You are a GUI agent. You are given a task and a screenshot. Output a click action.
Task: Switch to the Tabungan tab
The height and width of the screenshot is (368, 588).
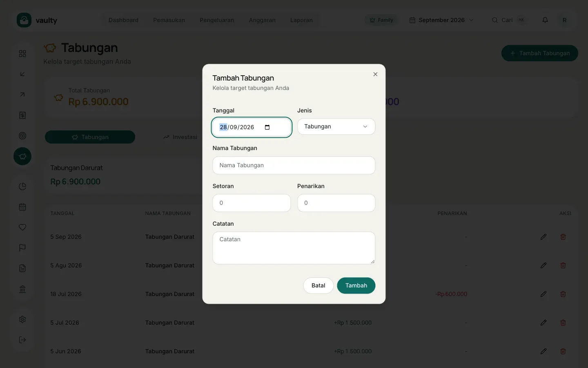click(x=90, y=137)
